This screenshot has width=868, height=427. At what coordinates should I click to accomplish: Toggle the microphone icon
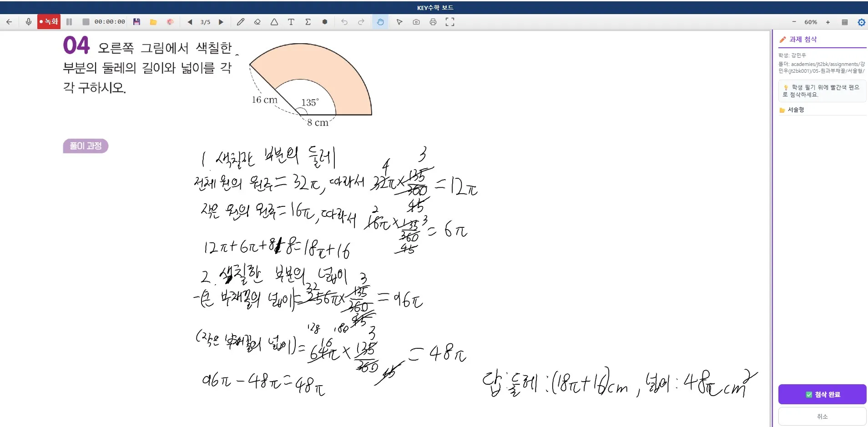click(x=29, y=22)
